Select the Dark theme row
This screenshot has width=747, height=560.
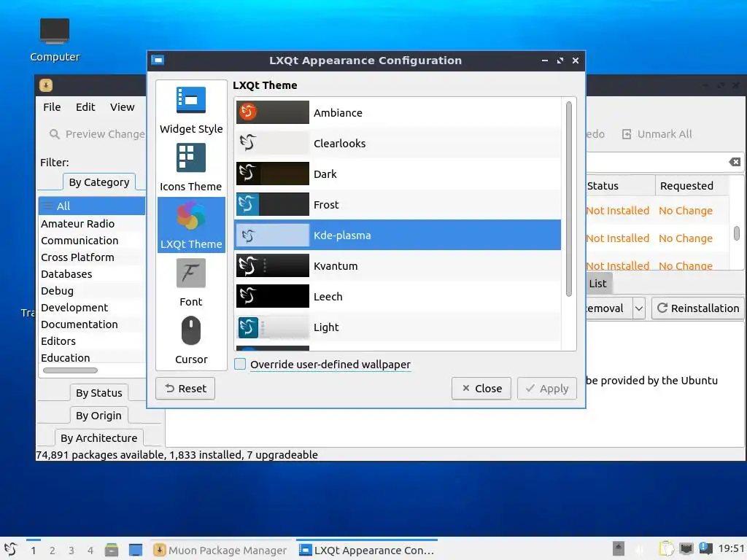(398, 174)
